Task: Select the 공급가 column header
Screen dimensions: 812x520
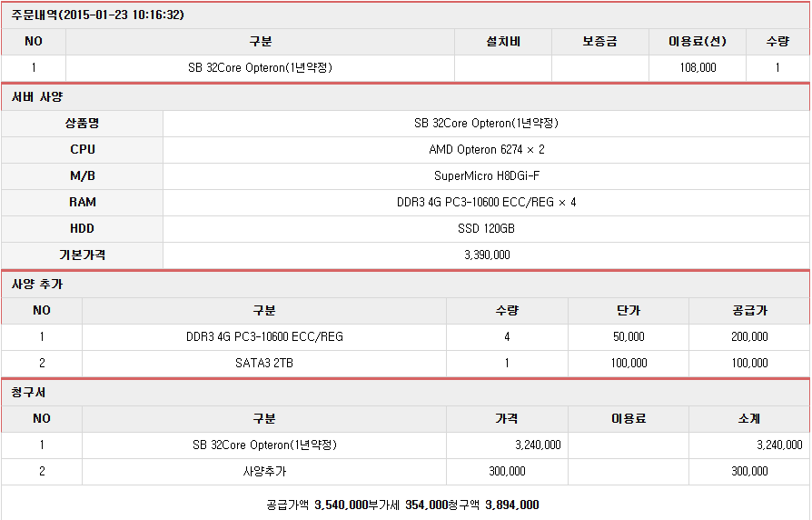Action: pyautogui.click(x=749, y=311)
